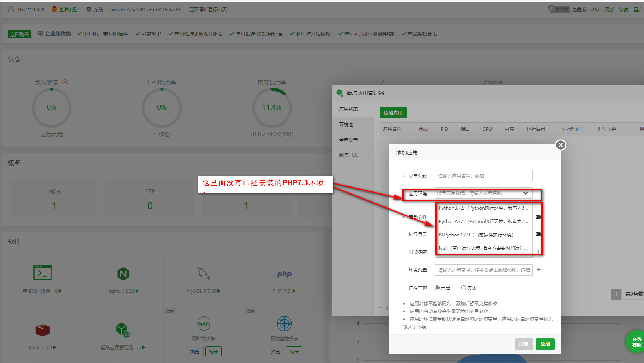644x363 pixels.
Task: Click the 进程守护 column header
Action: [x=606, y=129]
